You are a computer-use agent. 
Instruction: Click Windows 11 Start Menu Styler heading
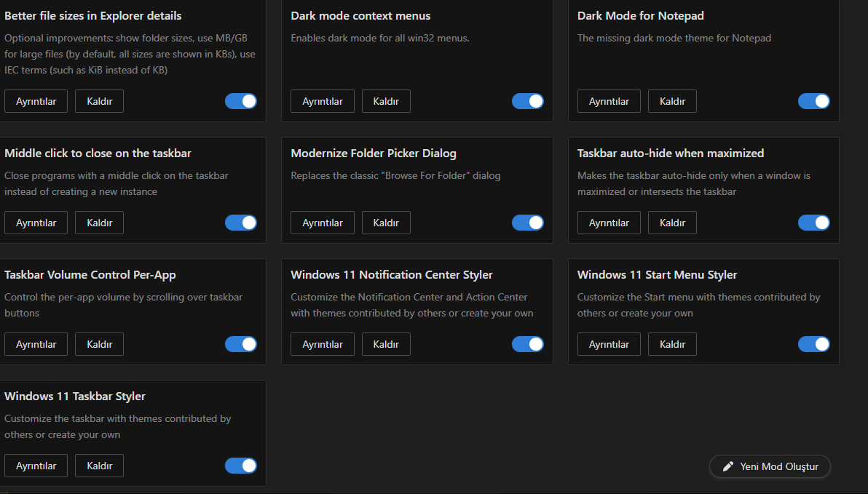657,275
